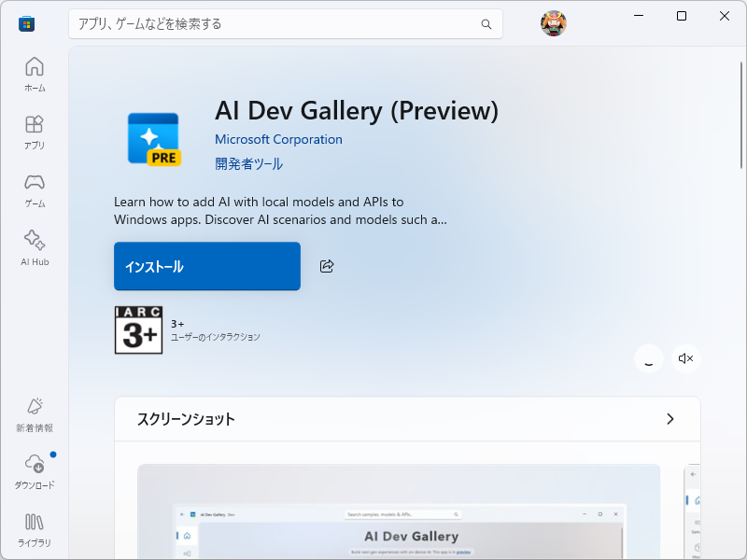Open your ライブラリ (Library)
The height and width of the screenshot is (560, 747).
(x=34, y=529)
